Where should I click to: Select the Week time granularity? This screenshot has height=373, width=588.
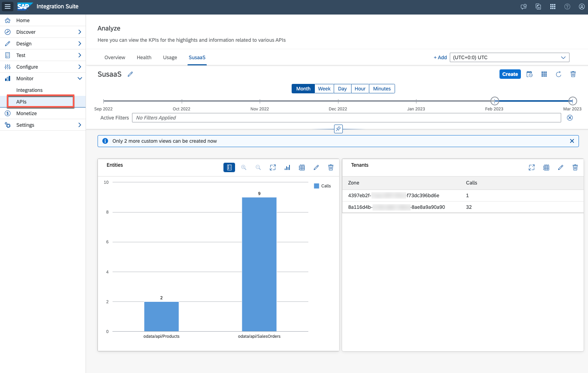coord(324,89)
